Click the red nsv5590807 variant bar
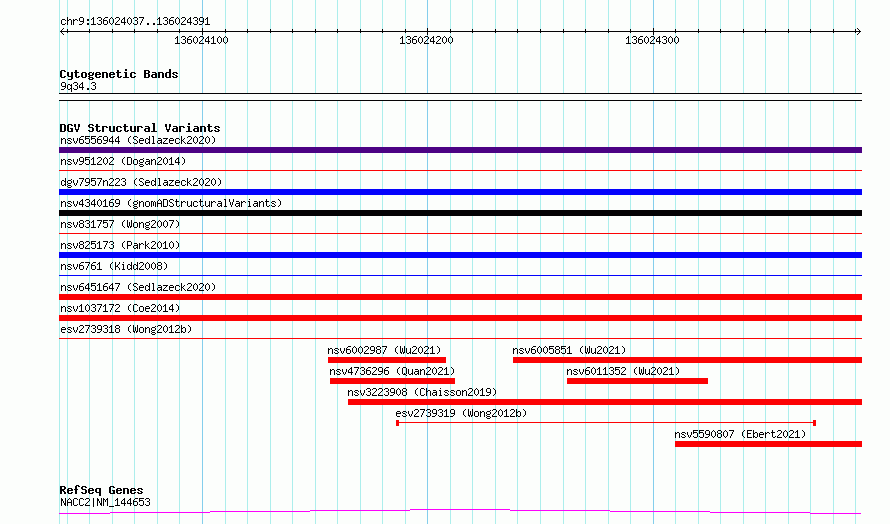The width and height of the screenshot is (890, 524). click(x=769, y=444)
